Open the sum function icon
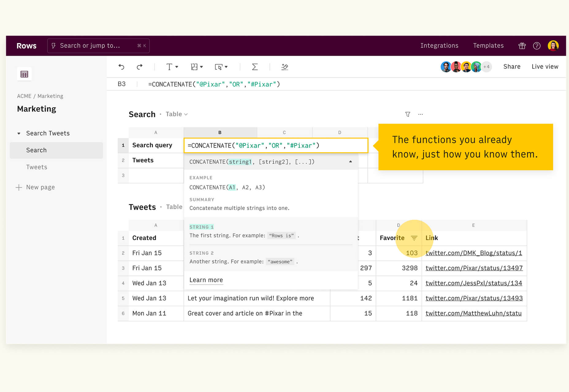Image resolution: width=569 pixels, height=392 pixels. [254, 67]
